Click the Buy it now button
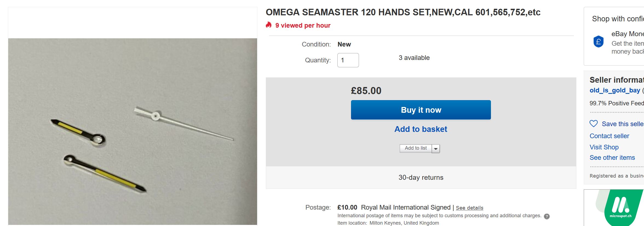This screenshot has height=226, width=644. point(421,110)
